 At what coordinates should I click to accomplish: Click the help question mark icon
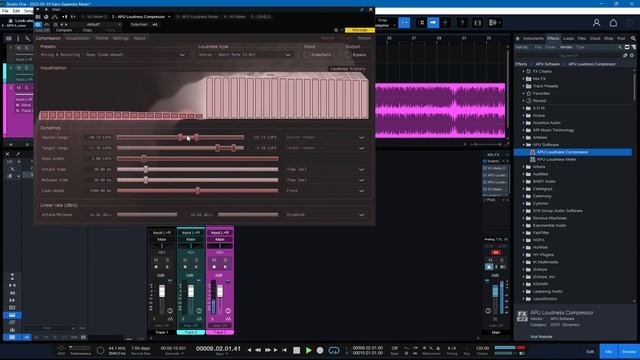click(x=462, y=23)
